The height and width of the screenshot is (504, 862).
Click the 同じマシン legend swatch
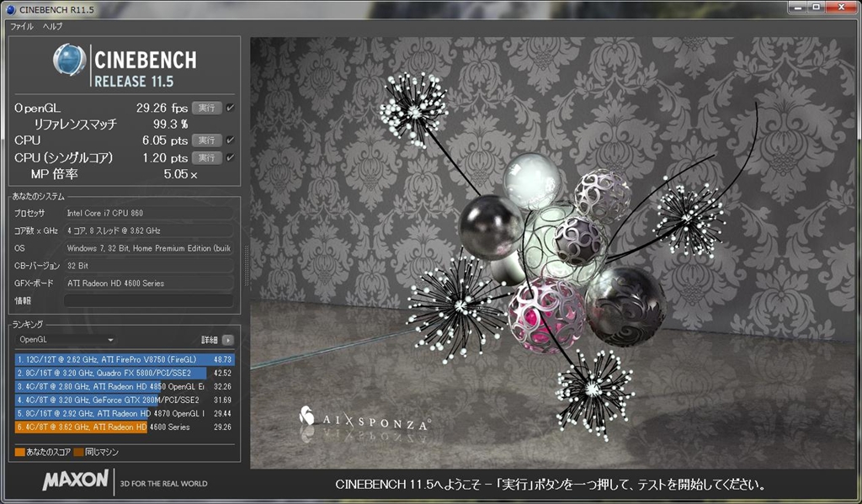[78, 453]
